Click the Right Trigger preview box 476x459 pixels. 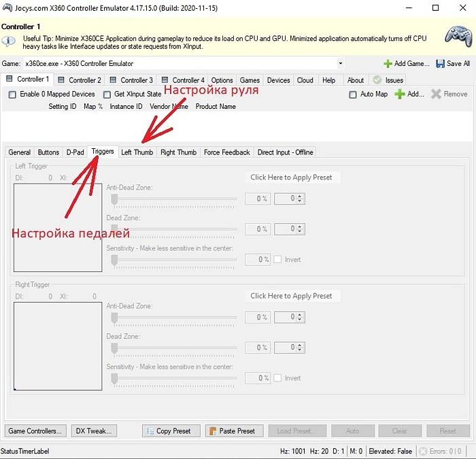tap(58, 346)
